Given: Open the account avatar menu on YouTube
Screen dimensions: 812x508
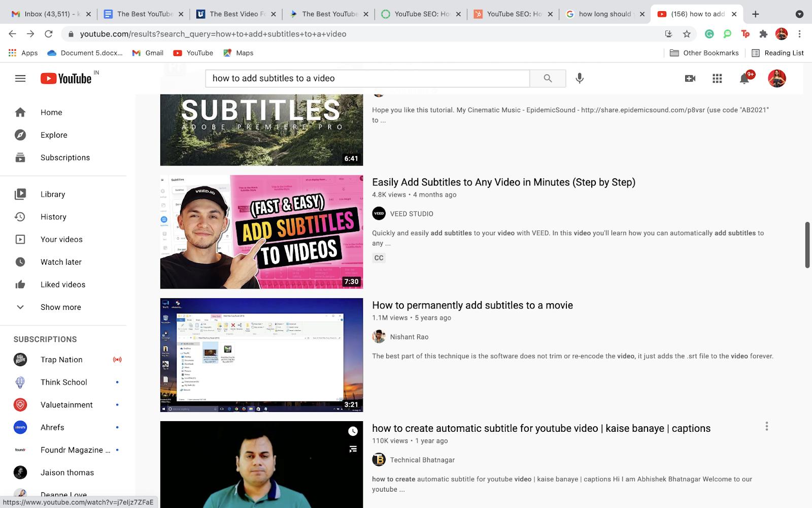Looking at the screenshot, I should coord(776,78).
